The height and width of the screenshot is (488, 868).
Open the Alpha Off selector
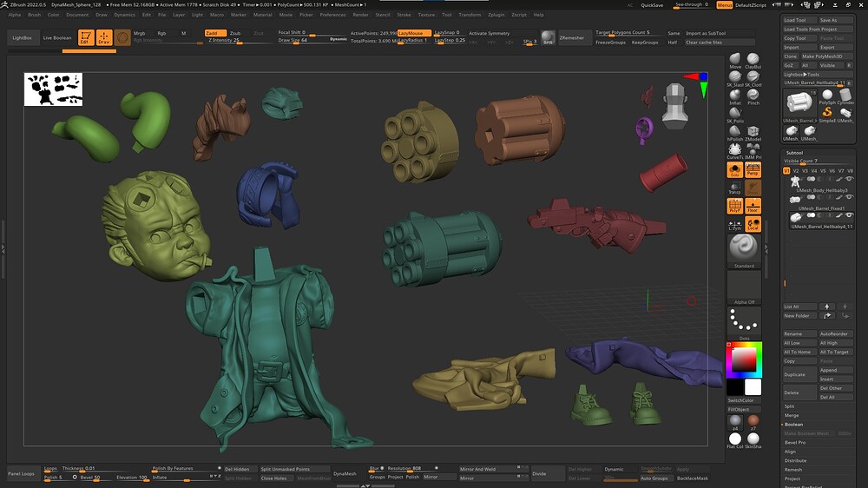744,287
